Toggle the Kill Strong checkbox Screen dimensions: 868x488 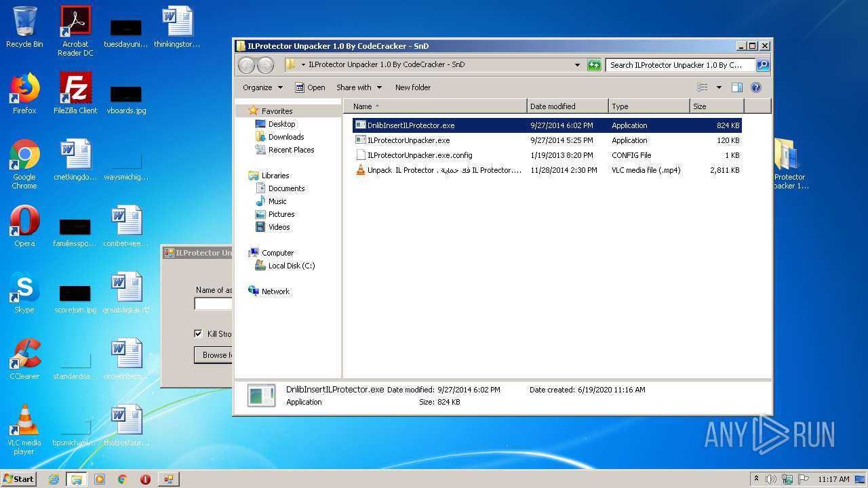[x=198, y=333]
